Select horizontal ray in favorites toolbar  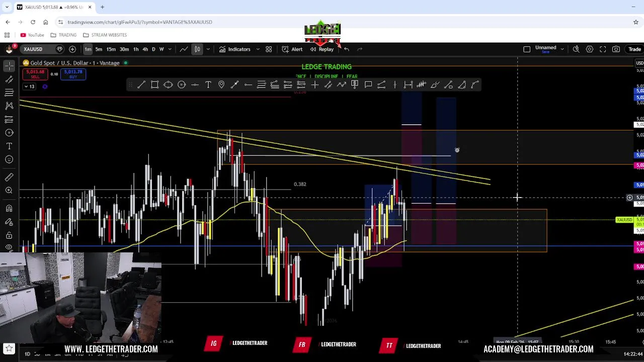(x=248, y=84)
